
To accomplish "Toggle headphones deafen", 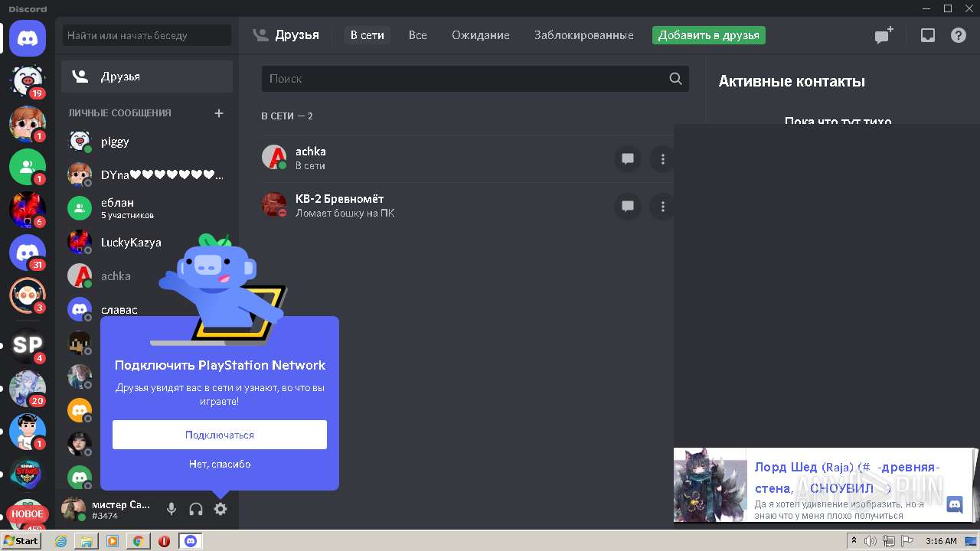I will tap(196, 509).
